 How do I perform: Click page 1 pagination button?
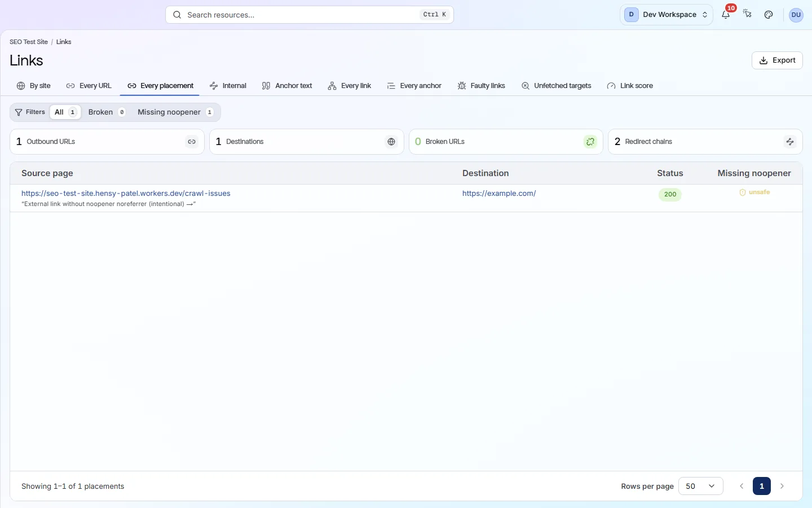click(762, 486)
